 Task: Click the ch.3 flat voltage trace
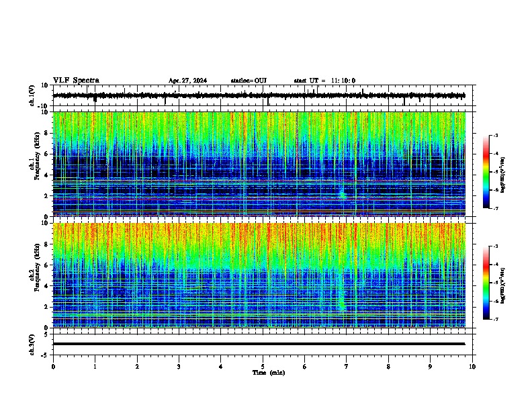(259, 344)
